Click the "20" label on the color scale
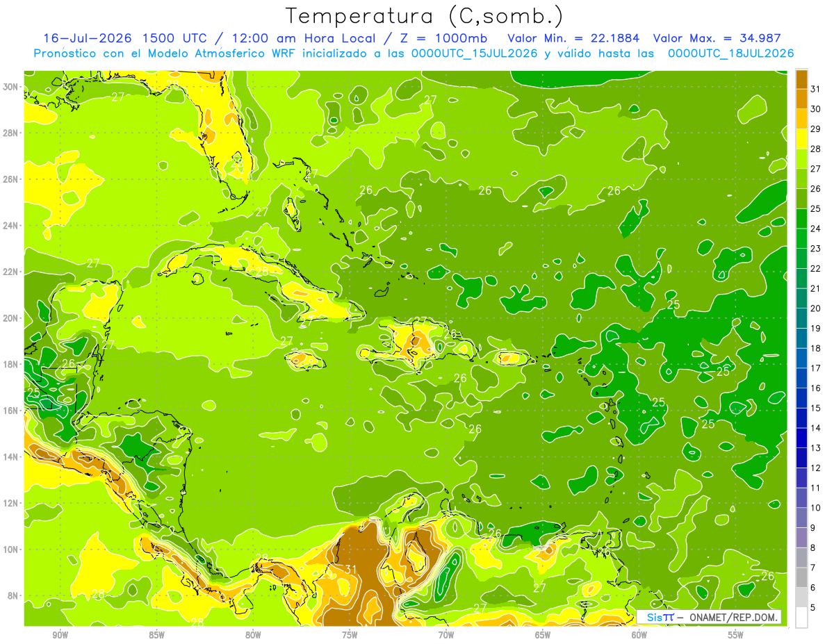This screenshot has width=834, height=644. coord(816,308)
